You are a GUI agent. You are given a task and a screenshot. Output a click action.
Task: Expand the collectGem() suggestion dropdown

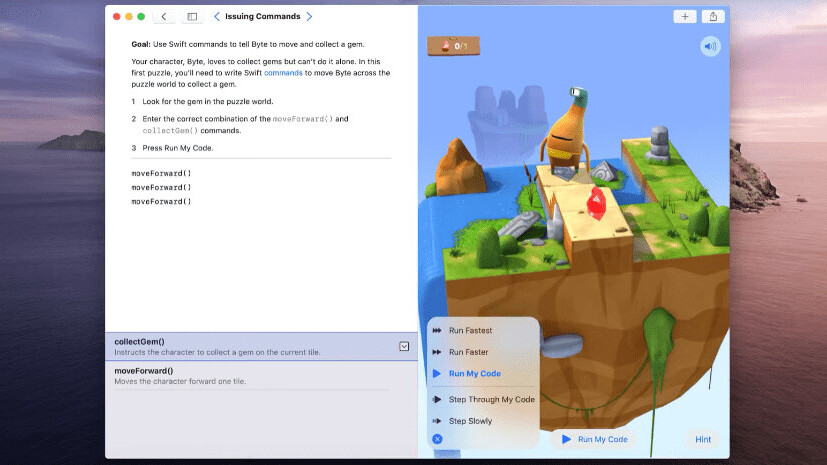coord(404,346)
